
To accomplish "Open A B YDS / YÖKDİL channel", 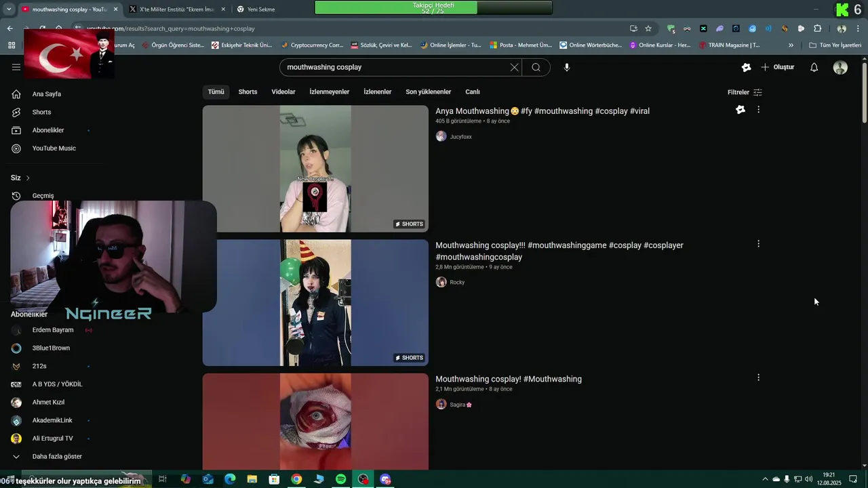I will (x=57, y=384).
